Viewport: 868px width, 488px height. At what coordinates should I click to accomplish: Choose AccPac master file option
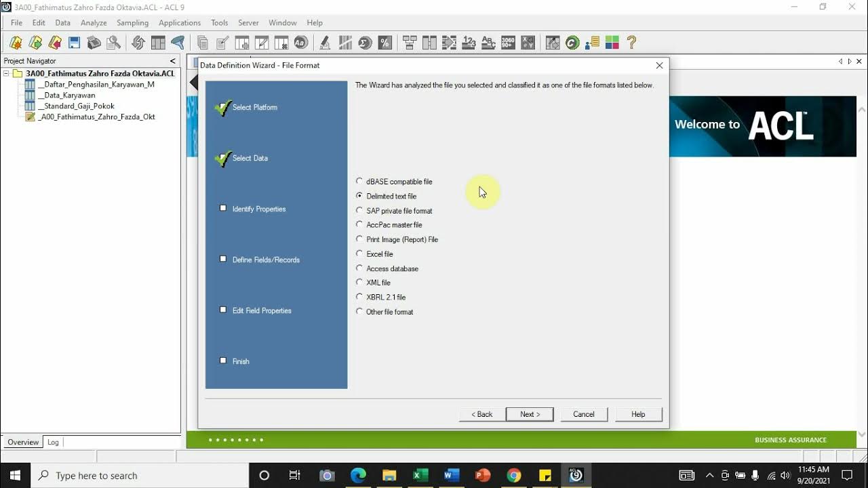point(389,225)
